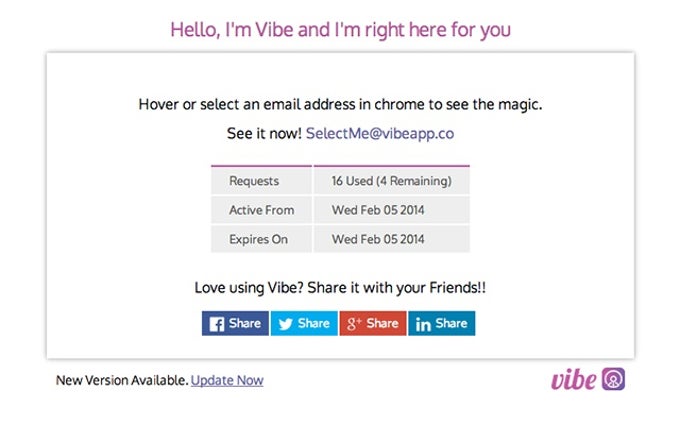The width and height of the screenshot is (680, 425).
Task: Select the SelectMe@vibeapp.co email address
Action: (380, 134)
